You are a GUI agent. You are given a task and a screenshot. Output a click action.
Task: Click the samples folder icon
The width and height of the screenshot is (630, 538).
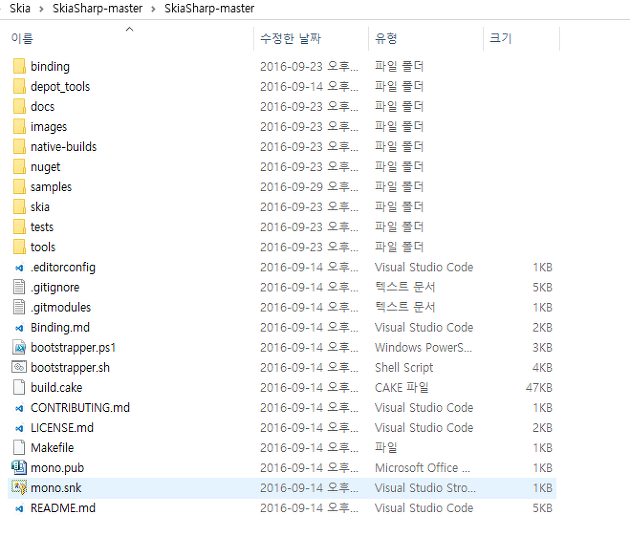[x=19, y=187]
